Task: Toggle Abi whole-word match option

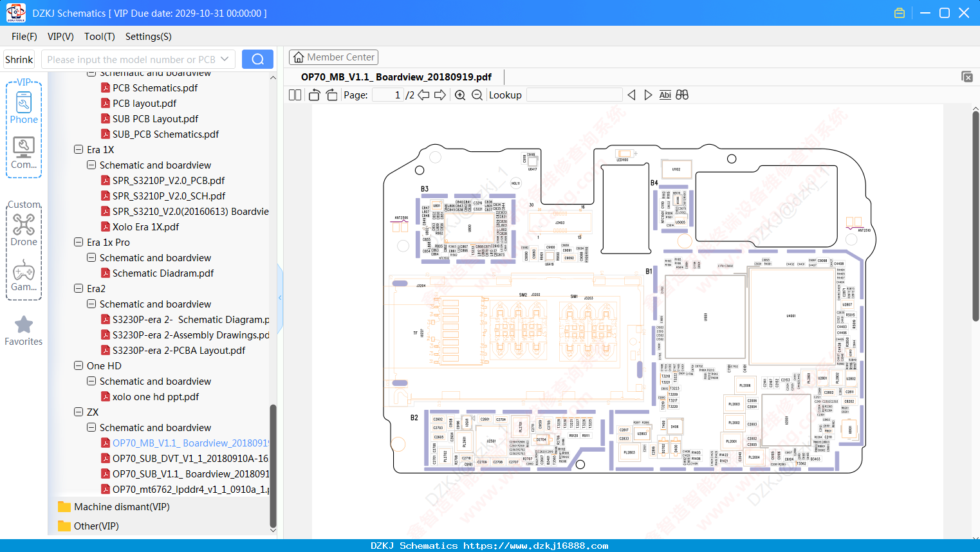Action: (665, 95)
